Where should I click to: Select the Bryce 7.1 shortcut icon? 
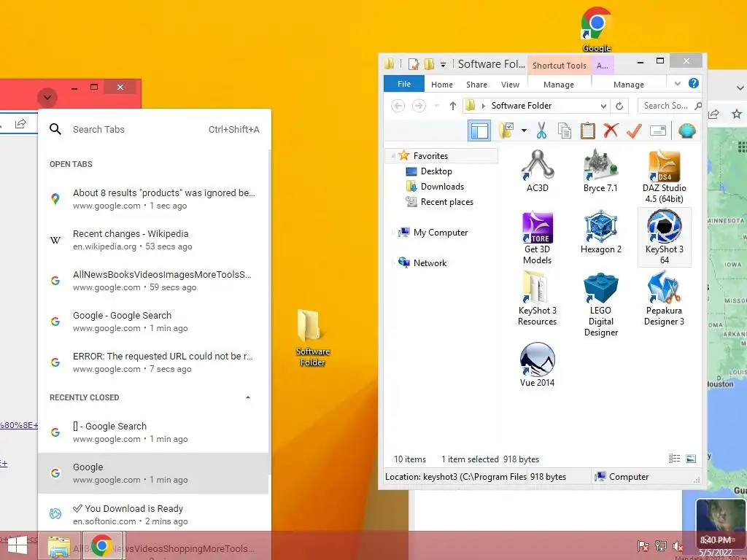tap(600, 171)
